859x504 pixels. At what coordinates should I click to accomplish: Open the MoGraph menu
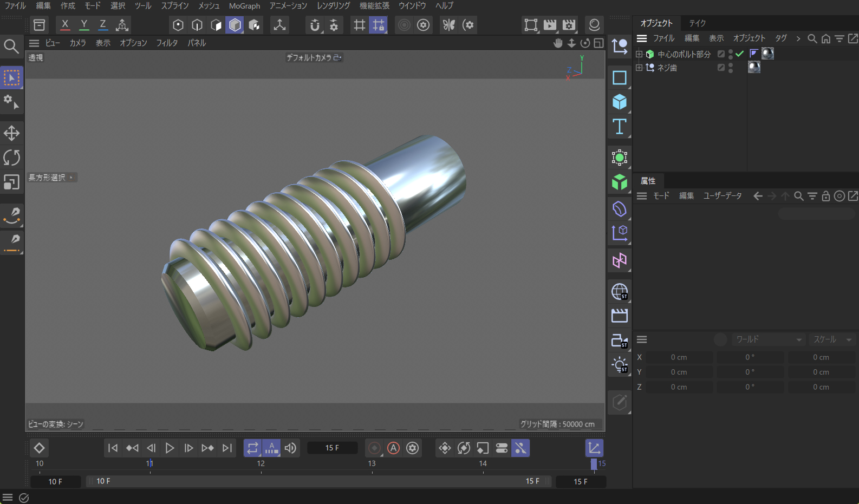click(244, 6)
